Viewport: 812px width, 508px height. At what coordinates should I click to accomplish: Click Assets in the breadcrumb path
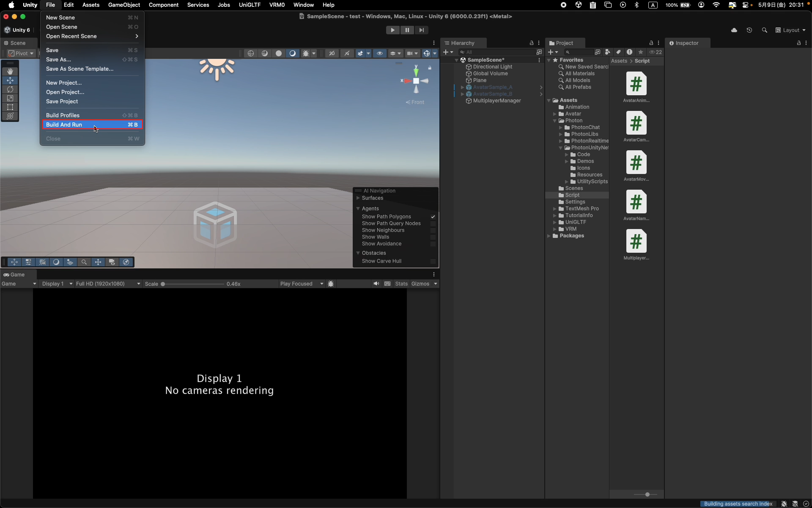[x=619, y=61]
